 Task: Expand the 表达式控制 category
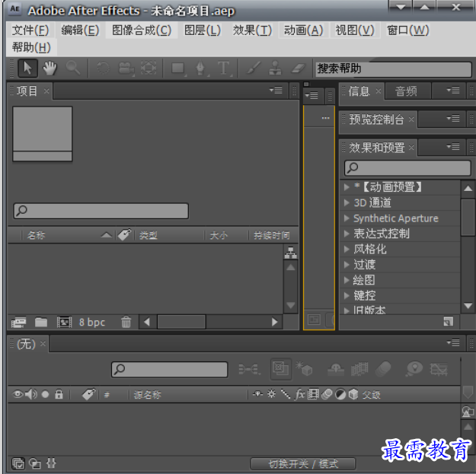point(347,234)
